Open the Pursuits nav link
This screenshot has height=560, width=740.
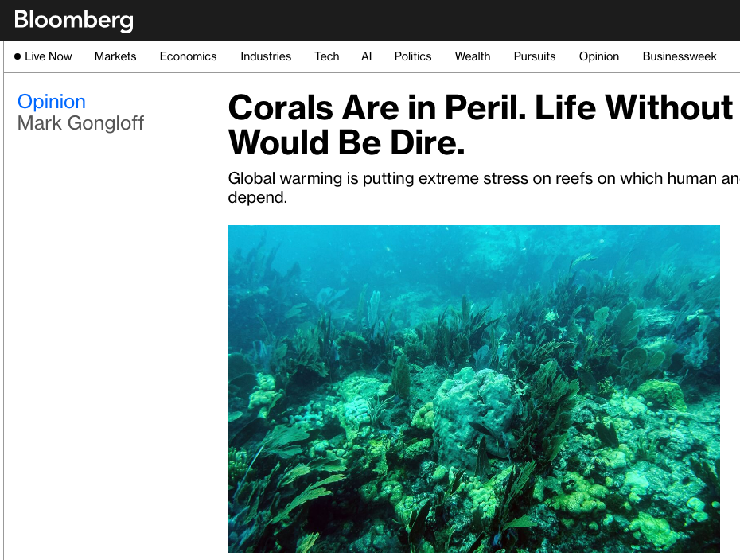tap(535, 56)
